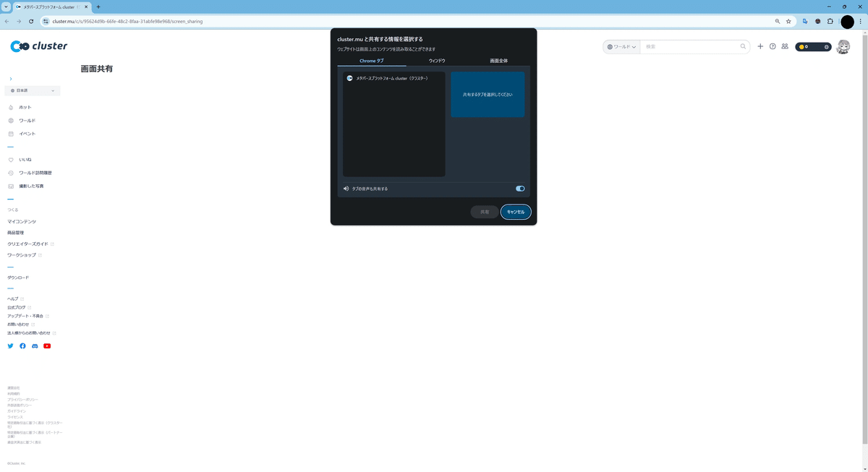Click the plus create icon in header
Image resolution: width=868 pixels, height=472 pixels.
760,46
